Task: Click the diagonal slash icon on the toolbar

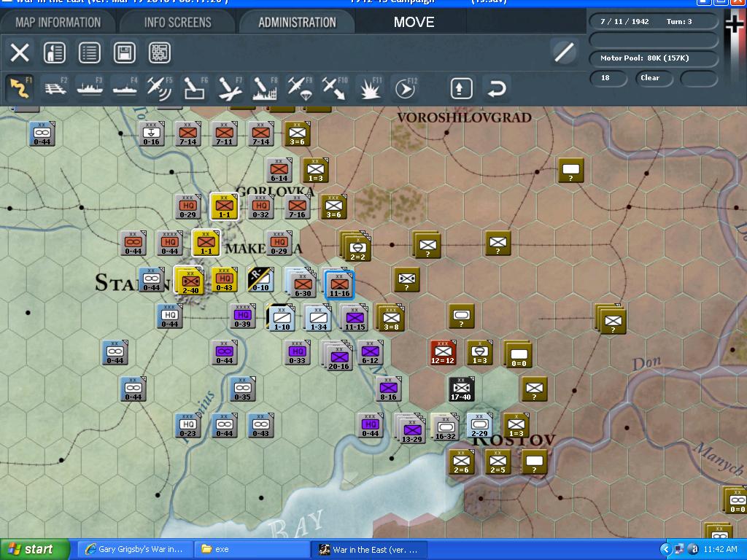Action: click(564, 52)
